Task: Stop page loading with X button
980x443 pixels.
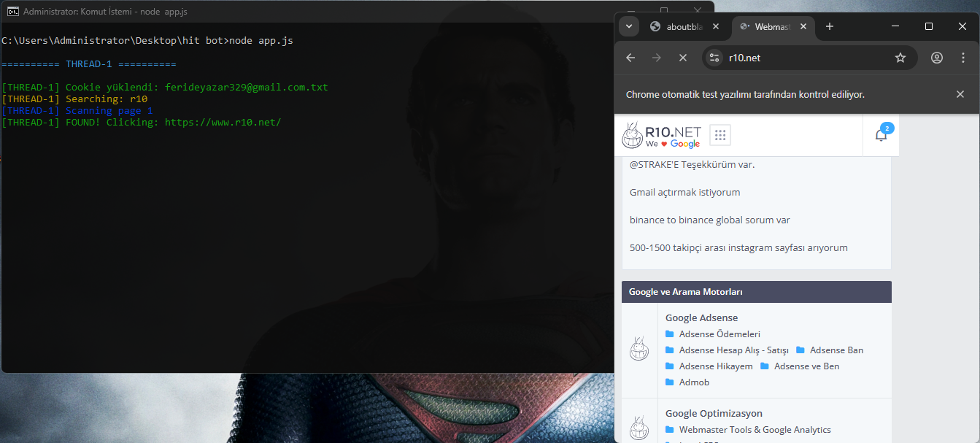Action: coord(682,58)
